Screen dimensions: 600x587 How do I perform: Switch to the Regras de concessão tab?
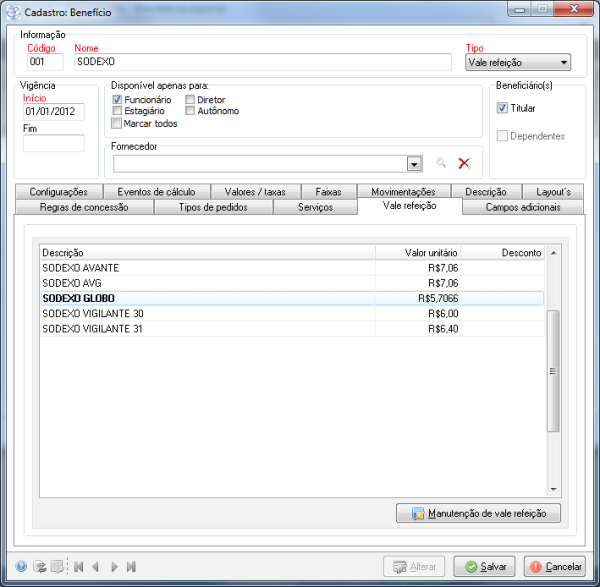[84, 207]
